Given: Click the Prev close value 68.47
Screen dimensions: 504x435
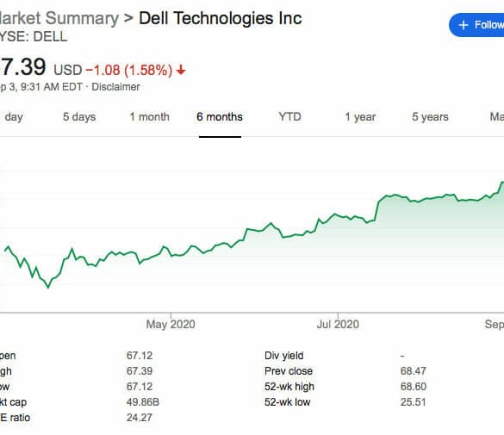Looking at the screenshot, I should point(414,371).
